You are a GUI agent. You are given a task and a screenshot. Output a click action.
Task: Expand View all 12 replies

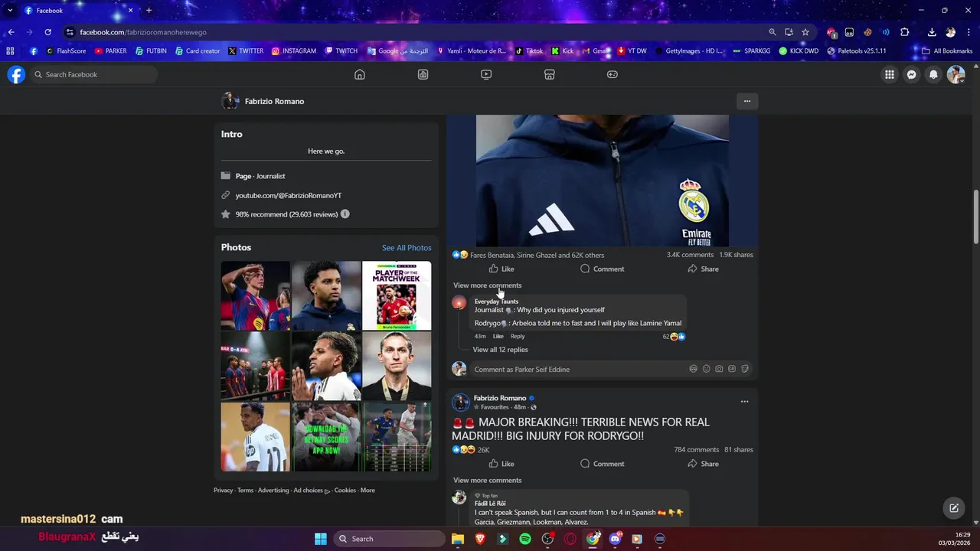tap(500, 350)
